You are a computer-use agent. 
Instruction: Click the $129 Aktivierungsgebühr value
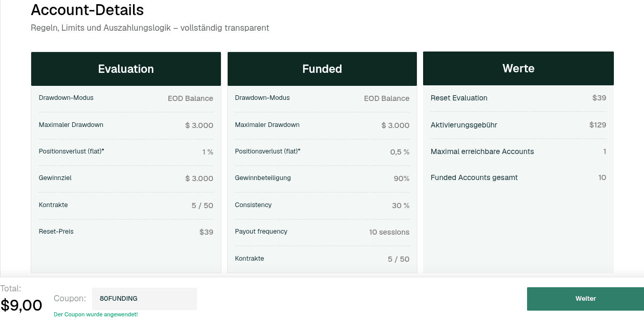click(x=598, y=125)
